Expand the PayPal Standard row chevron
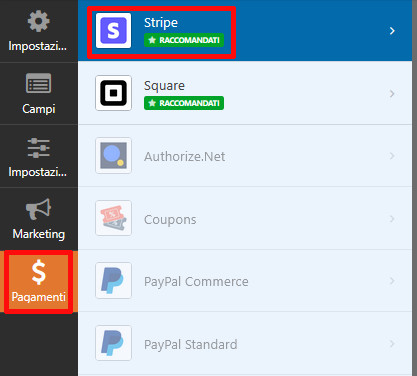The image size is (417, 376). [x=392, y=343]
